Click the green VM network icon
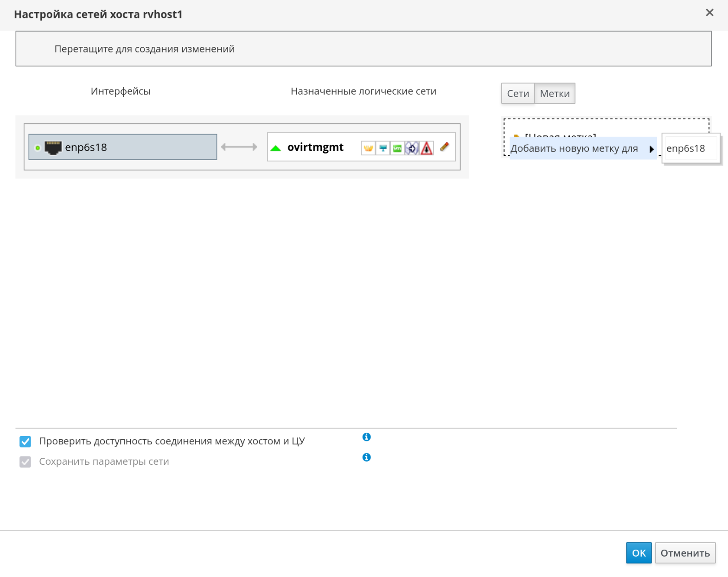The width and height of the screenshot is (728, 577). click(x=397, y=148)
